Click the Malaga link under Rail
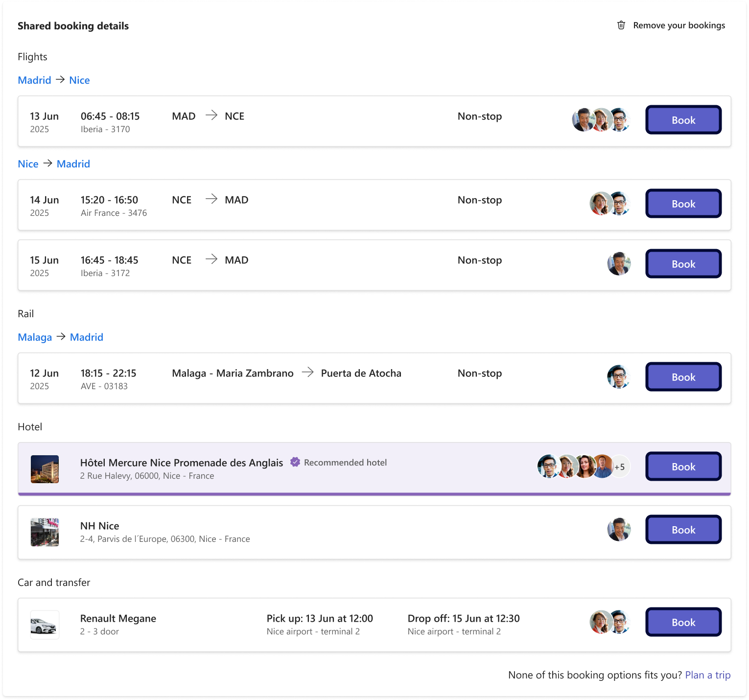The width and height of the screenshot is (749, 700). [35, 337]
